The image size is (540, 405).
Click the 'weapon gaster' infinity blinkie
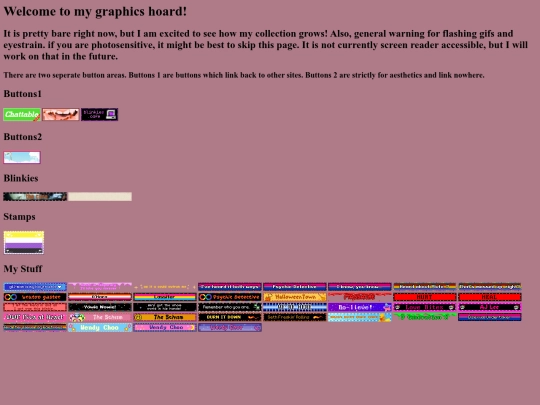tap(35, 297)
